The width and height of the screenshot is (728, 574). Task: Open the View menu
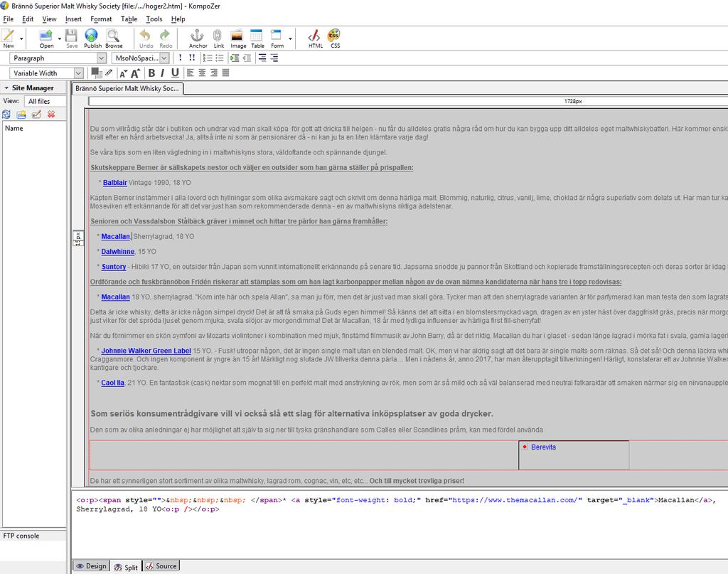(x=49, y=19)
